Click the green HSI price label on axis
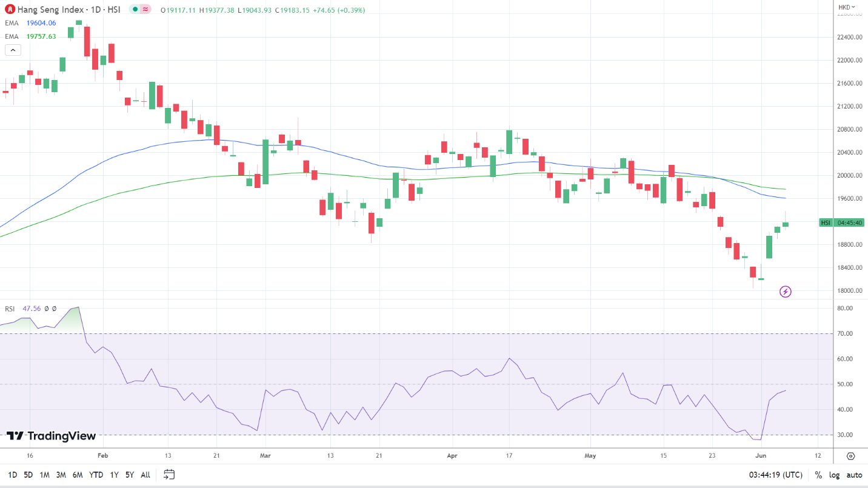 (x=826, y=222)
